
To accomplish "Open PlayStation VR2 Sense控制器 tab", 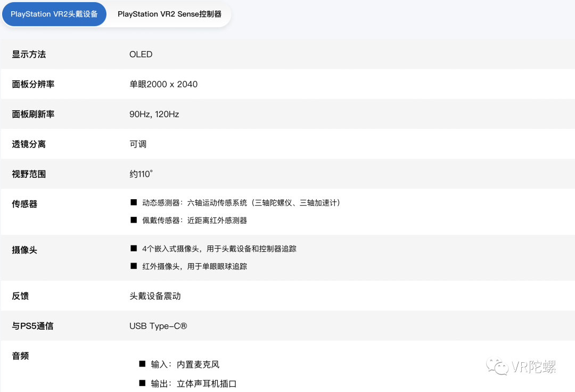I will point(169,14).
